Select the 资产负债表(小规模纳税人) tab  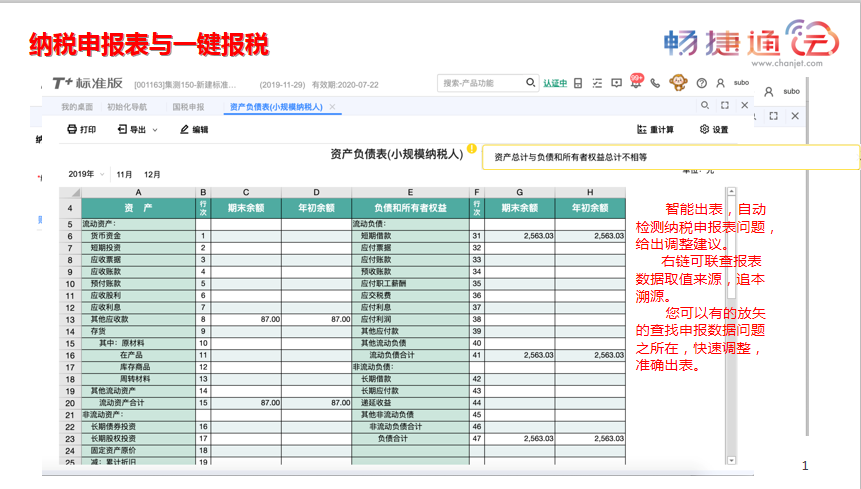[x=276, y=106]
